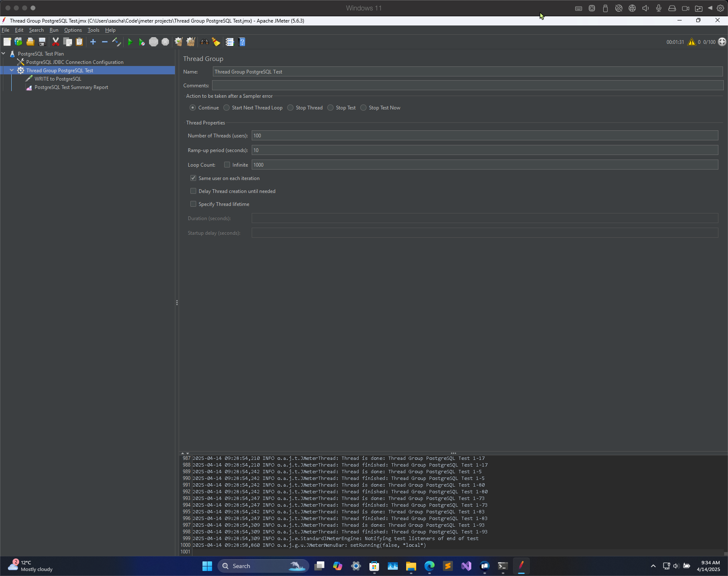Click the Clear All double-broom icon
Screen dimensions: 728x576
tap(191, 42)
